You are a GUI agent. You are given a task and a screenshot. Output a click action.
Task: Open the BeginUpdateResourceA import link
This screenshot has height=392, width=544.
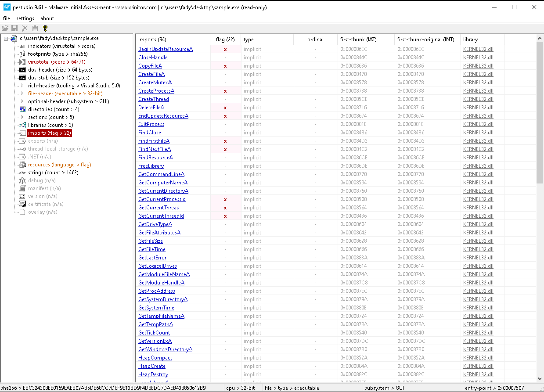[x=166, y=49]
